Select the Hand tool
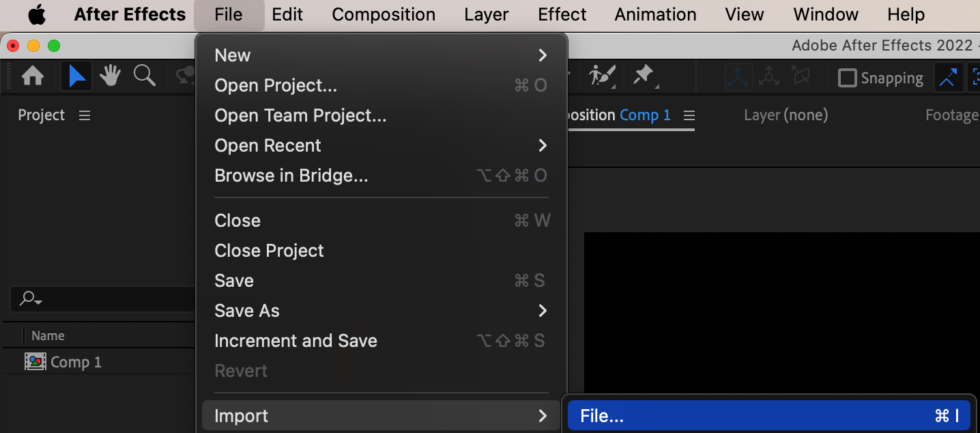This screenshot has height=433, width=980. point(110,76)
